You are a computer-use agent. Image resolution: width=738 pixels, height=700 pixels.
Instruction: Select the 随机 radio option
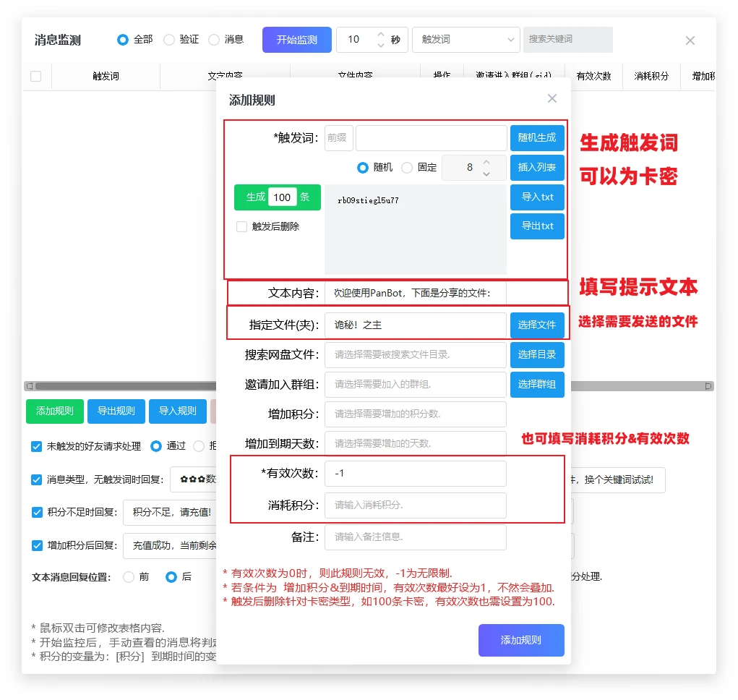(363, 168)
